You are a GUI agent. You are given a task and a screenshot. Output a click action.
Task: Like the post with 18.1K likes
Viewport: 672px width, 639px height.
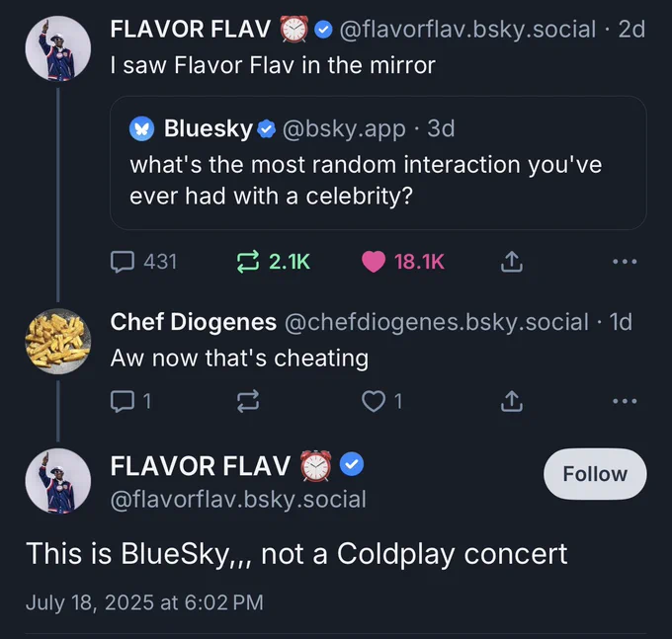(374, 262)
